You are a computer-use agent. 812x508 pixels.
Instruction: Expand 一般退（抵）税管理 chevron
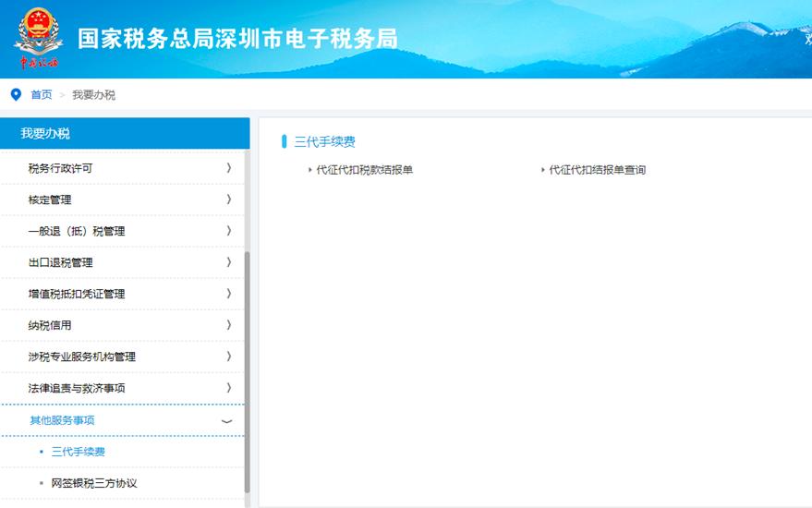(x=228, y=231)
